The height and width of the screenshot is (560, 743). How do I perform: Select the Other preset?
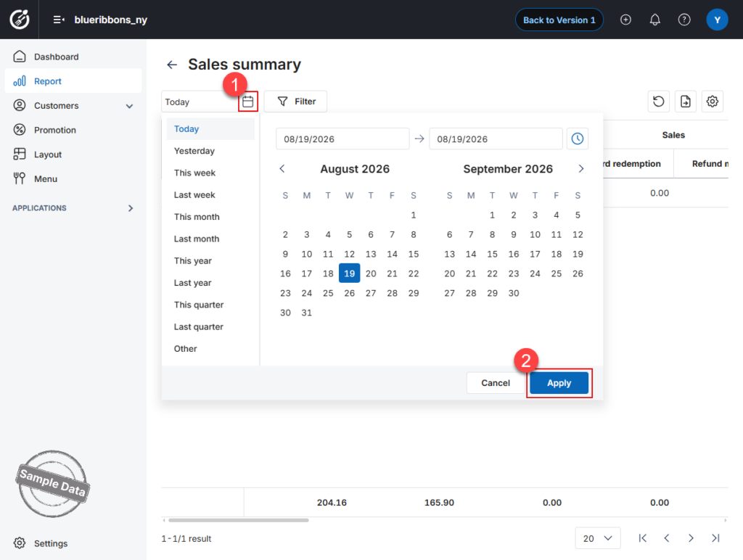pos(210,349)
